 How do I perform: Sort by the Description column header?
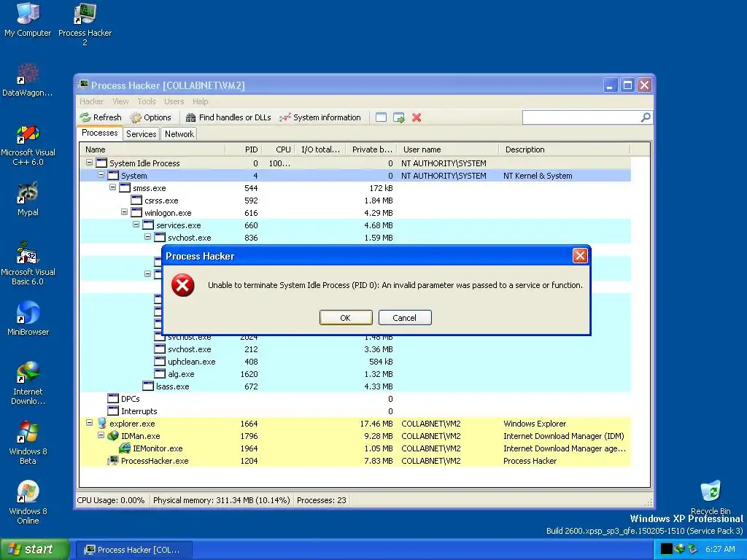tap(565, 149)
